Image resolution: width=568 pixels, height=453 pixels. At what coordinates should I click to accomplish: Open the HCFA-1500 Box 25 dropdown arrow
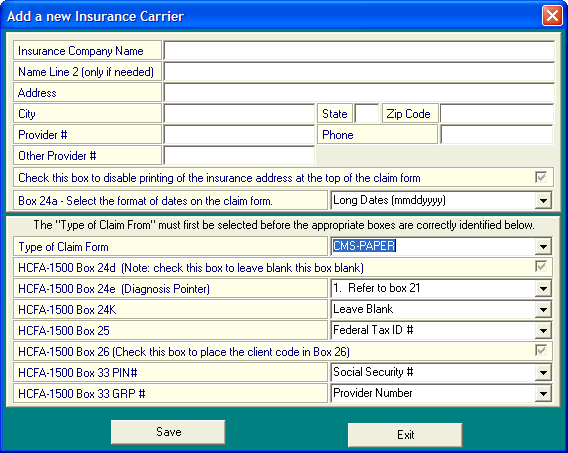543,331
